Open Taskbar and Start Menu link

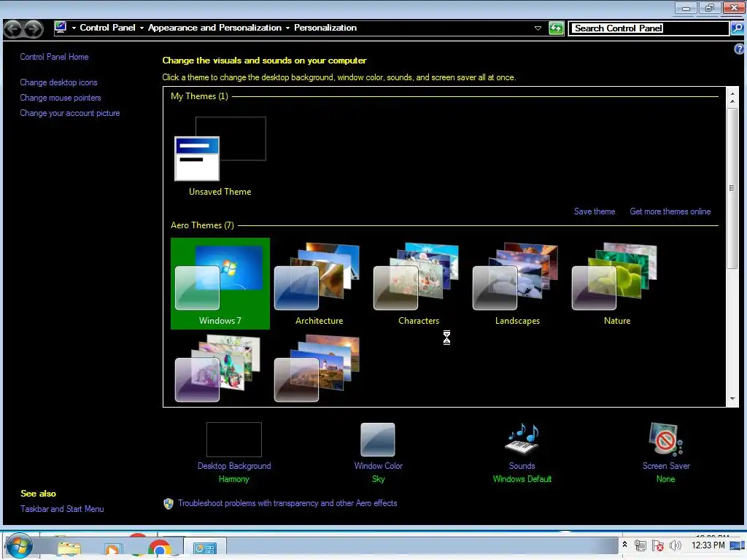[x=62, y=509]
